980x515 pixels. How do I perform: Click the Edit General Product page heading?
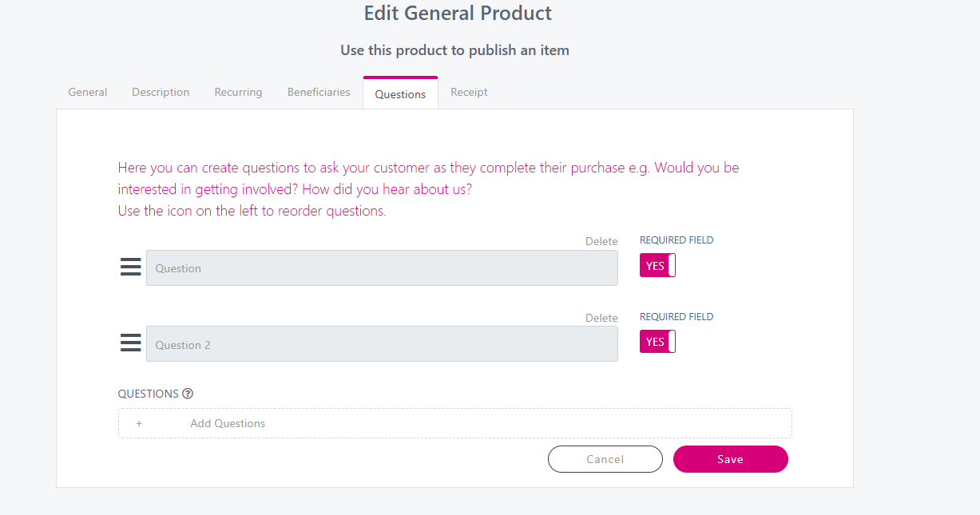tap(458, 14)
